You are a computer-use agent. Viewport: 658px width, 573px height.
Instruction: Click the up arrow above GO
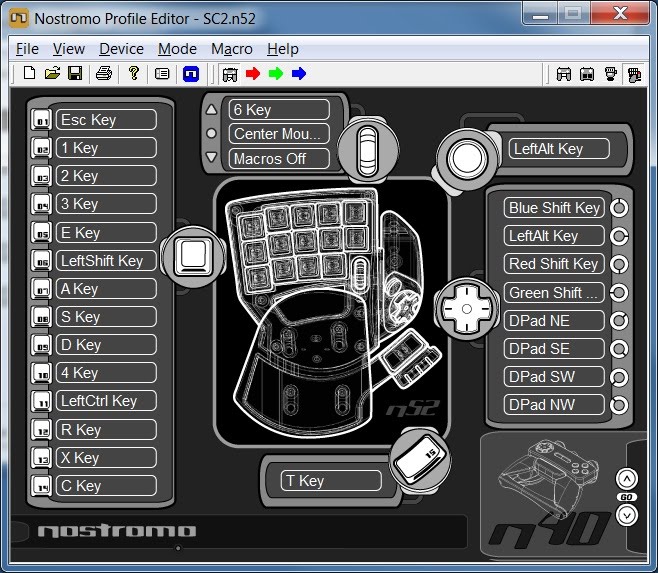627,479
